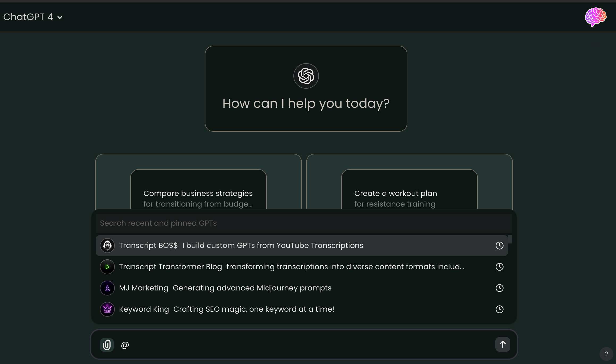Focus the Search recent and pinned GPTs field

click(304, 223)
